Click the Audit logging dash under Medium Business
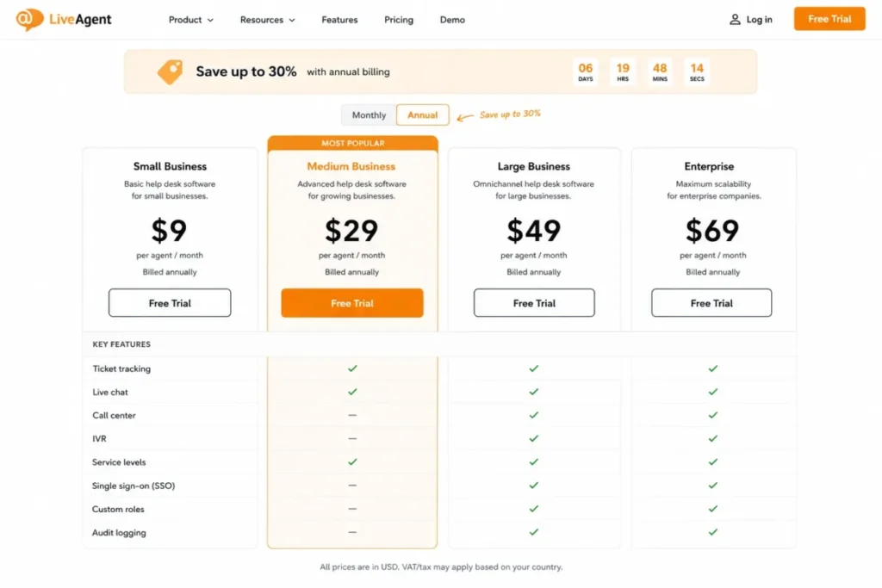This screenshot has height=588, width=882. tap(352, 532)
